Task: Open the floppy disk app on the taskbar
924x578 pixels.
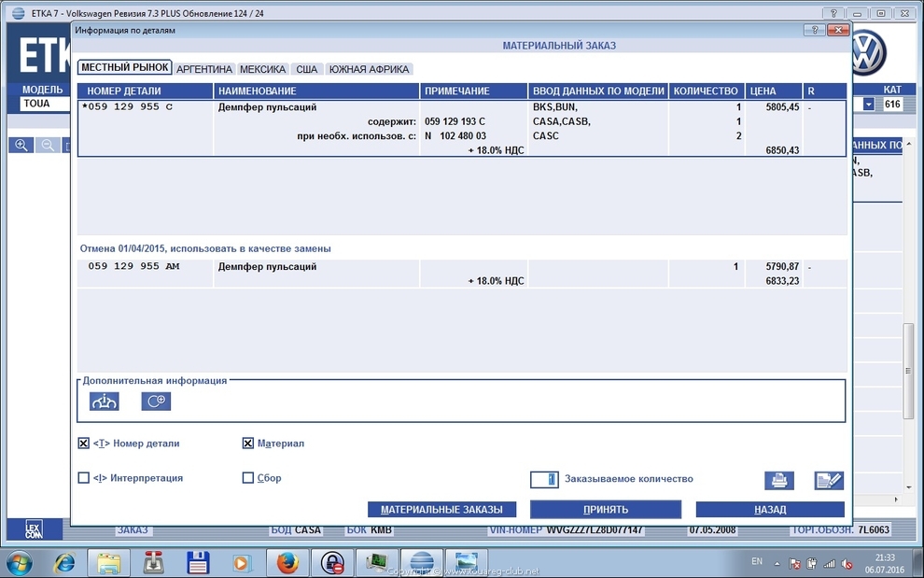Action: pyautogui.click(x=198, y=563)
